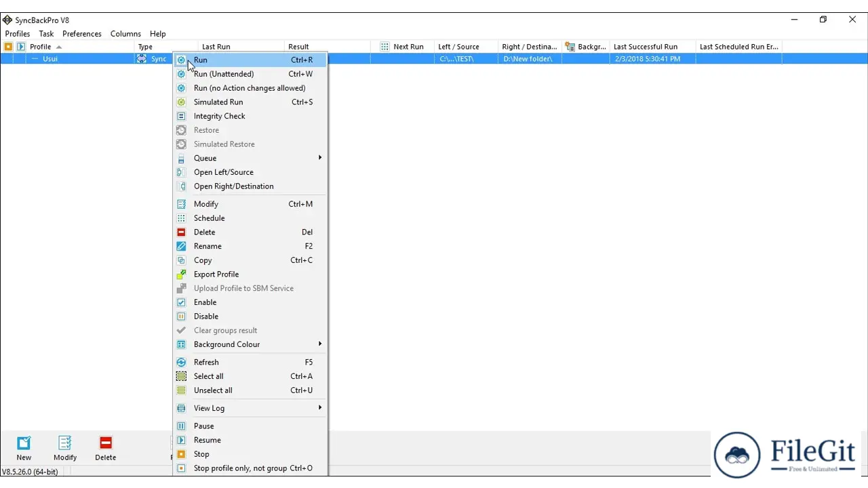
Task: Open the Help menu
Action: tap(158, 34)
